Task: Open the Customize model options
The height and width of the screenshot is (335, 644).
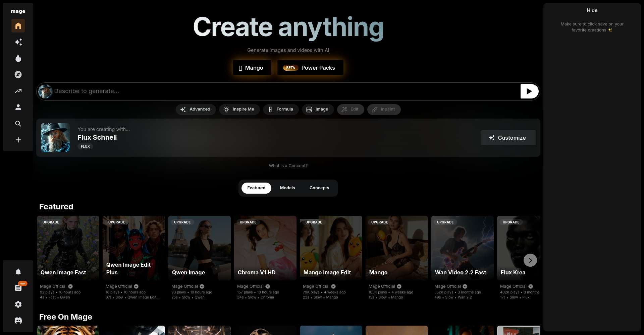Action: [x=508, y=138]
